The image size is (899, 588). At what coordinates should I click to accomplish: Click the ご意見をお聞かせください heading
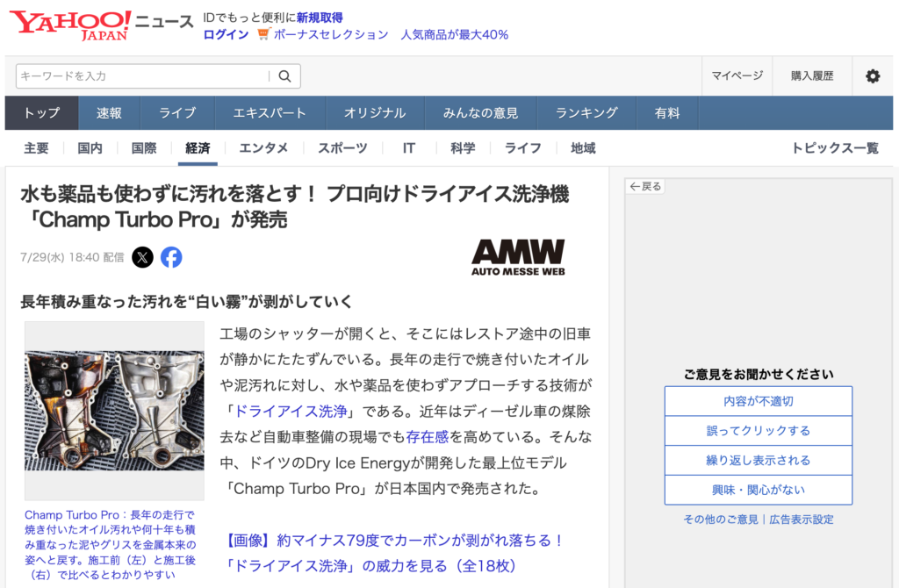pos(759,374)
